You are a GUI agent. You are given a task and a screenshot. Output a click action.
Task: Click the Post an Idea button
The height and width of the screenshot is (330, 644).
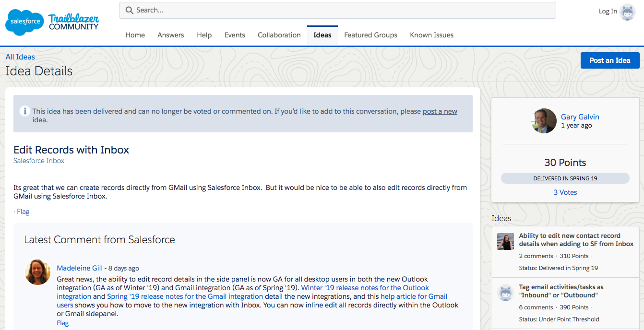pos(610,60)
